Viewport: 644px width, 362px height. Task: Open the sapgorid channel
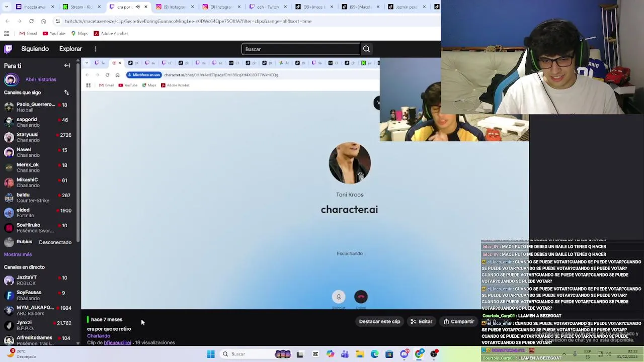pyautogui.click(x=39, y=122)
